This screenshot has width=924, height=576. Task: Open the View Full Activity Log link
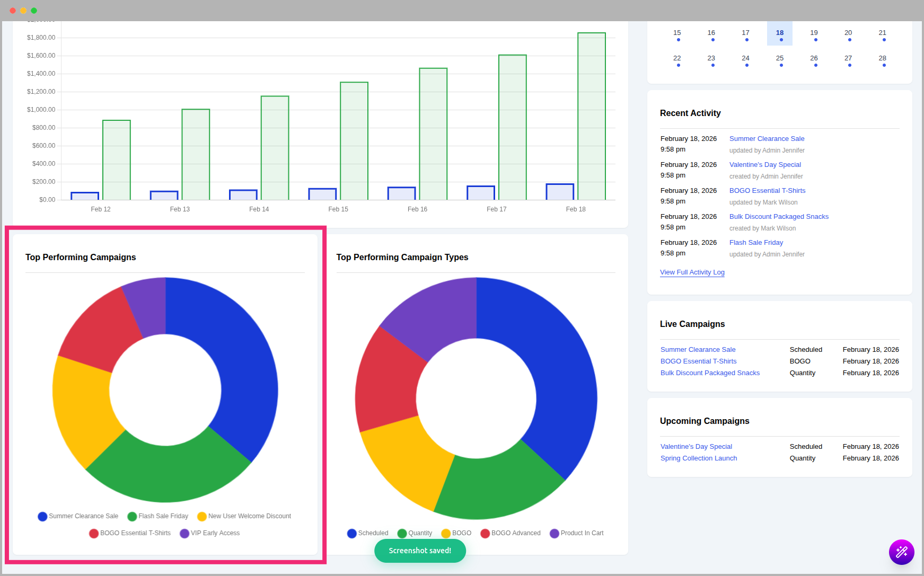coord(692,272)
